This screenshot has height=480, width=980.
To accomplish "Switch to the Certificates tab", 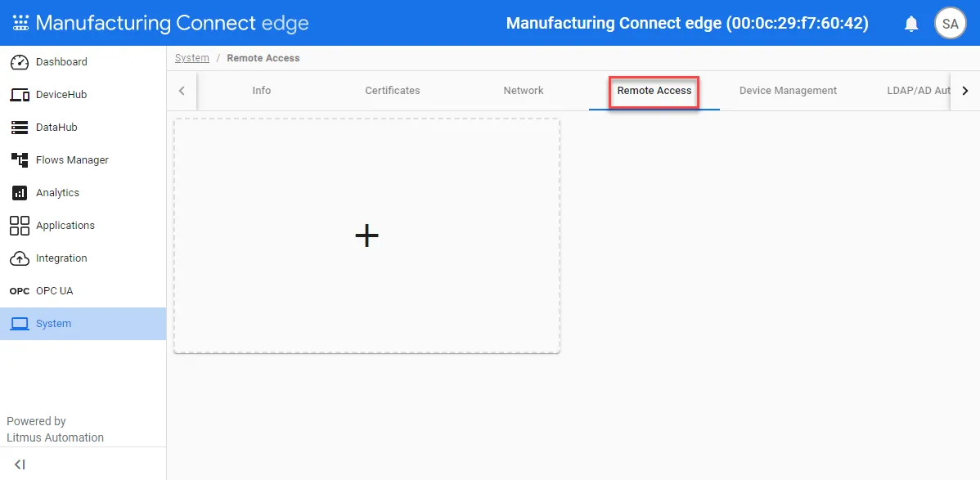I will coord(393,91).
